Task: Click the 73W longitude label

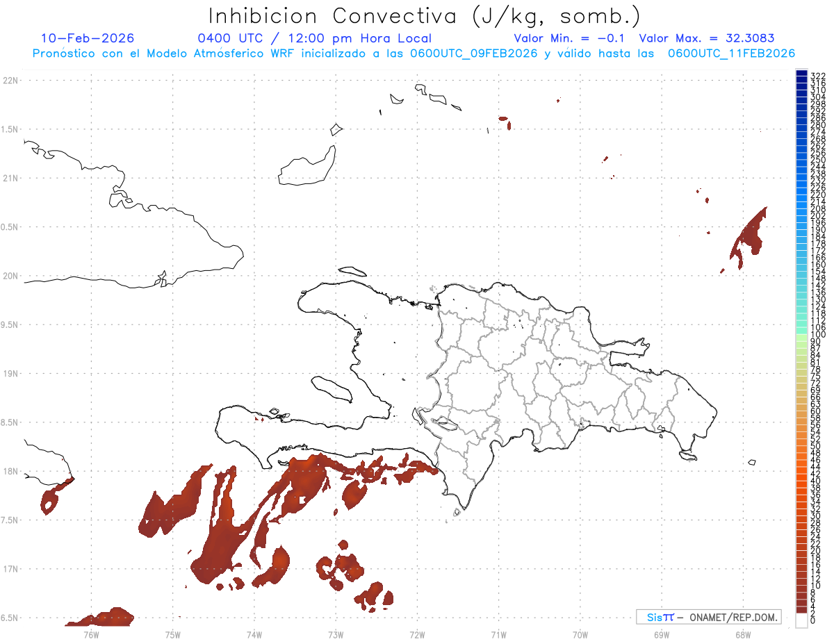Action: pos(336,634)
